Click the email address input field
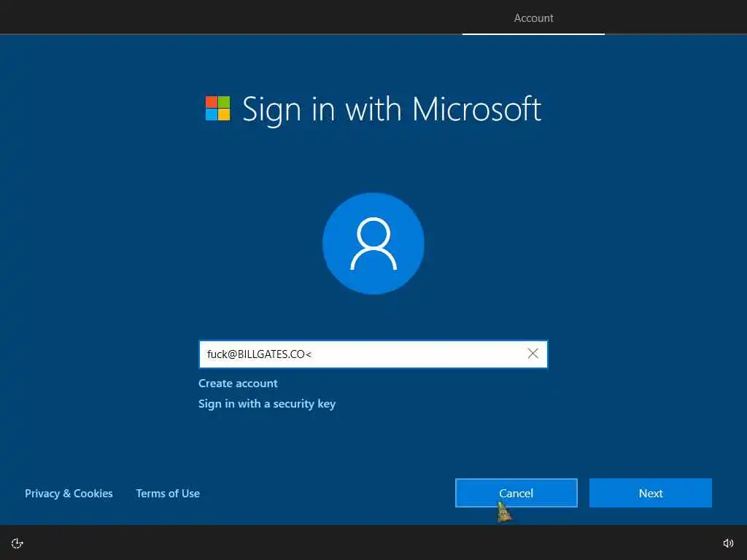The height and width of the screenshot is (560, 747). 373,354
